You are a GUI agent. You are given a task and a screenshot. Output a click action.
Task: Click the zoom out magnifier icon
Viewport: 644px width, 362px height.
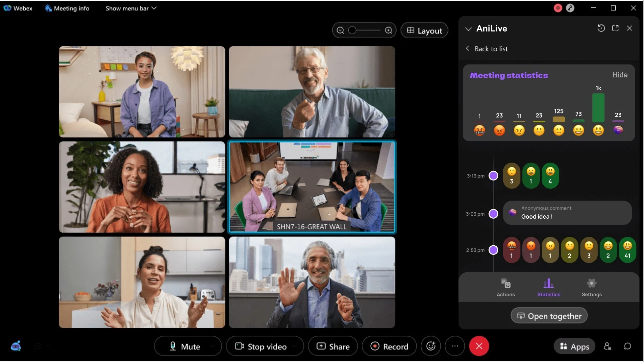pyautogui.click(x=340, y=30)
